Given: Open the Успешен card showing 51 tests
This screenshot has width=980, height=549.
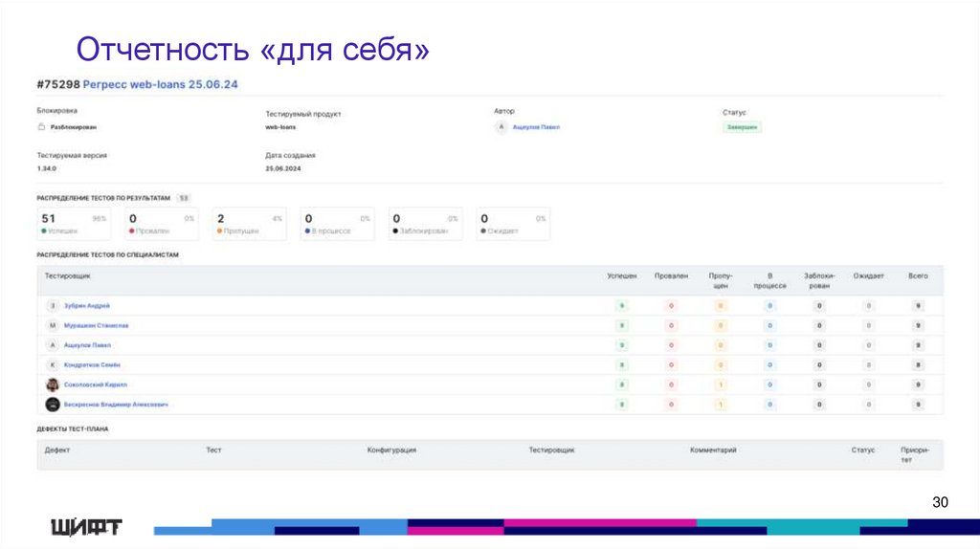Looking at the screenshot, I should (74, 224).
